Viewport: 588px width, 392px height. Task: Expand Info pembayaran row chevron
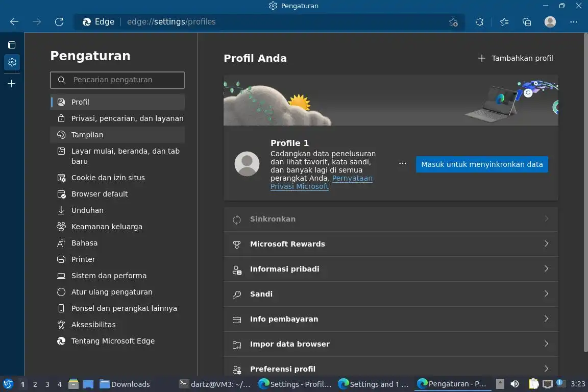pos(546,319)
